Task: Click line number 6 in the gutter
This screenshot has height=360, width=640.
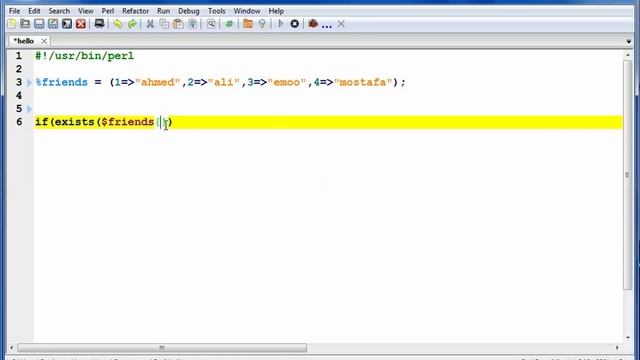Action: coord(19,122)
